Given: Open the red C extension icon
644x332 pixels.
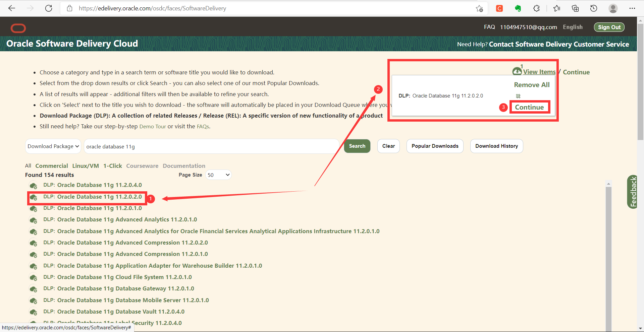Looking at the screenshot, I should 499,8.
